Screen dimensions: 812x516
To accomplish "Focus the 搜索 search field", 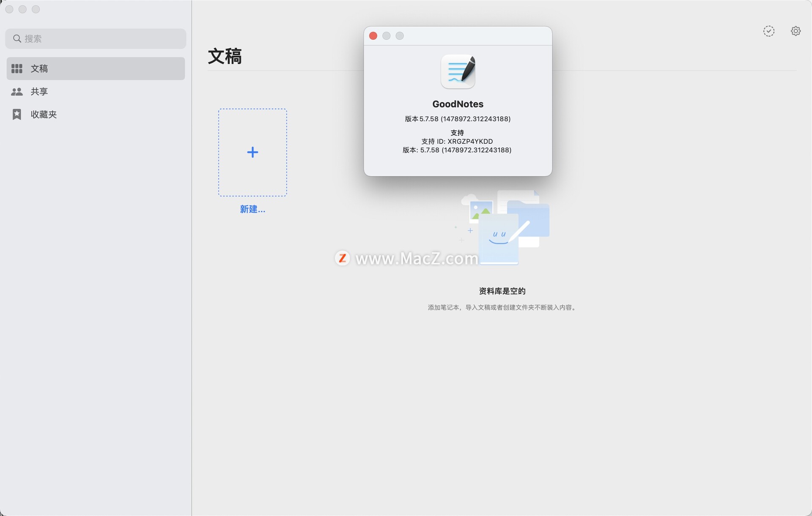I will click(x=96, y=38).
